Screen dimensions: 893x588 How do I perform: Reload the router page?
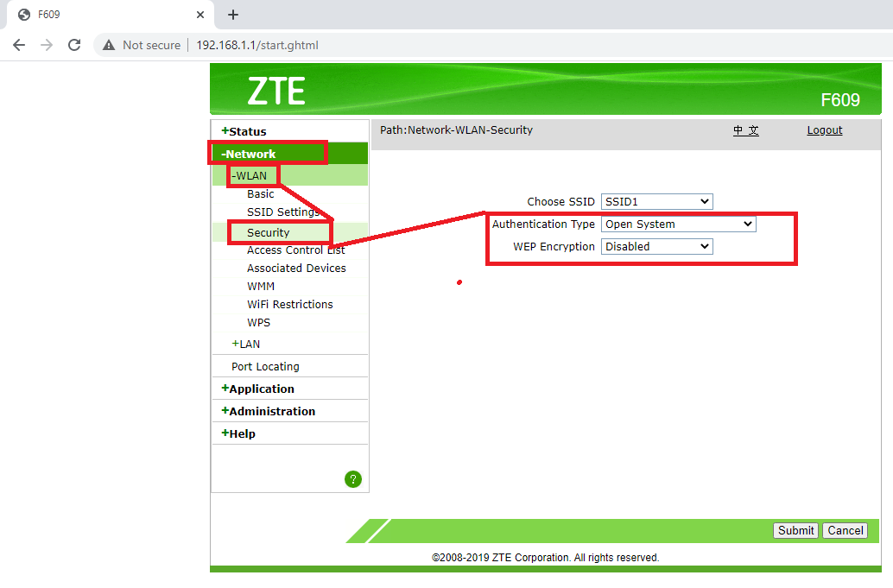(x=74, y=45)
